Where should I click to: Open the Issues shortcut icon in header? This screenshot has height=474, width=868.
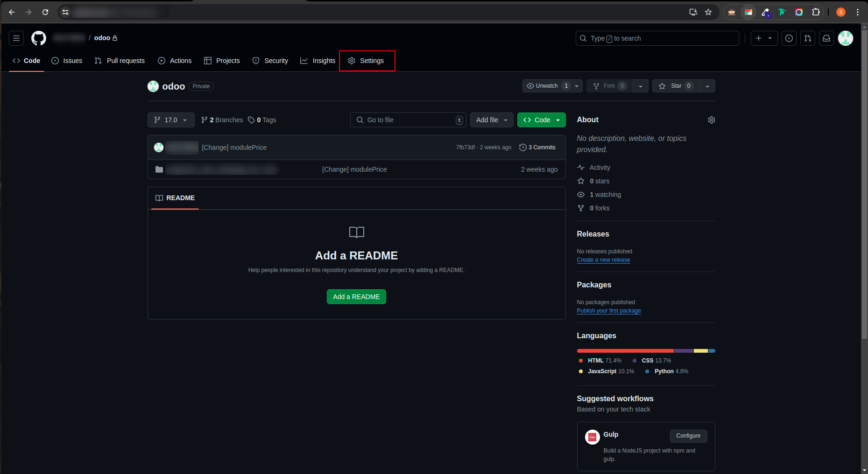(x=789, y=38)
